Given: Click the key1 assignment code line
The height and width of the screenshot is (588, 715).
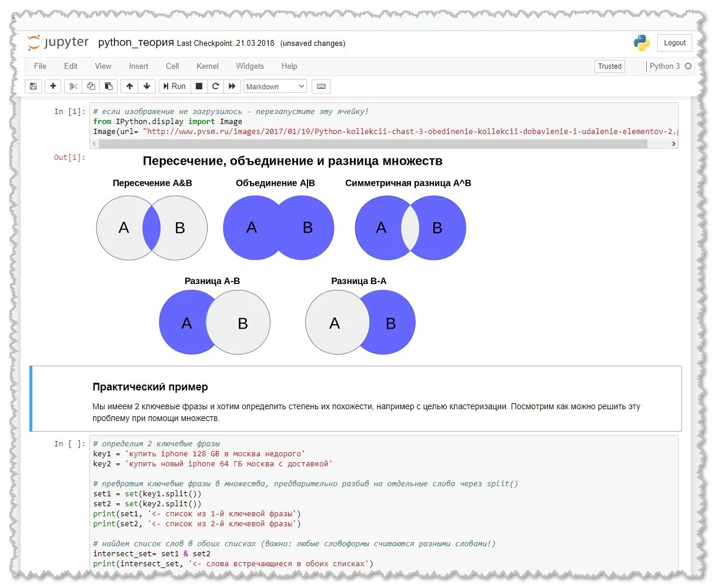Looking at the screenshot, I should point(199,454).
